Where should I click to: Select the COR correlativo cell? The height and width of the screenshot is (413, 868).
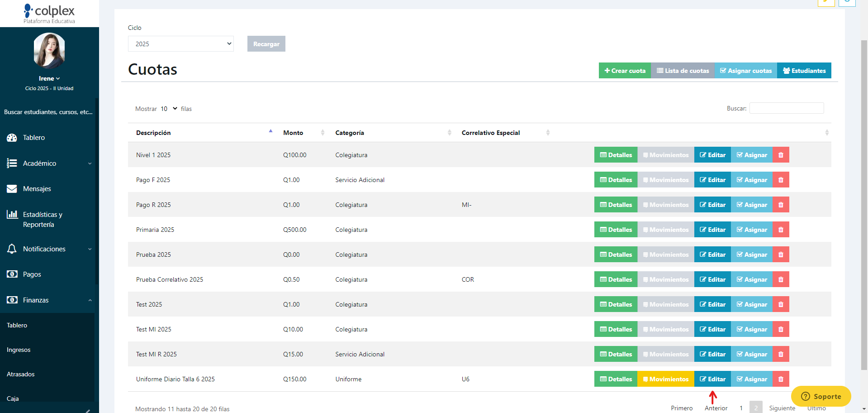point(468,279)
